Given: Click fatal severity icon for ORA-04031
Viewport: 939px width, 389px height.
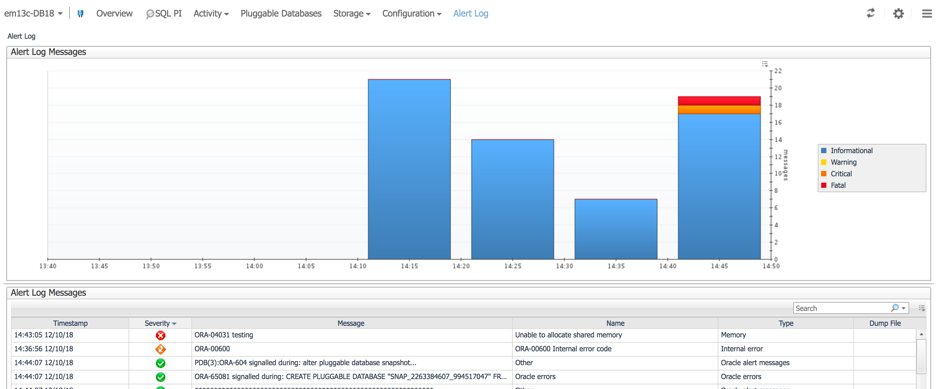Looking at the screenshot, I should tap(160, 336).
